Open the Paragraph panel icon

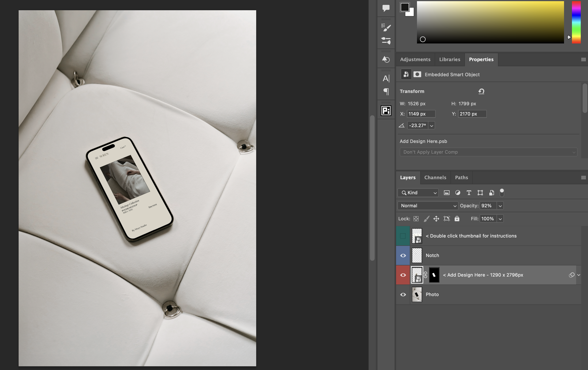pyautogui.click(x=386, y=92)
